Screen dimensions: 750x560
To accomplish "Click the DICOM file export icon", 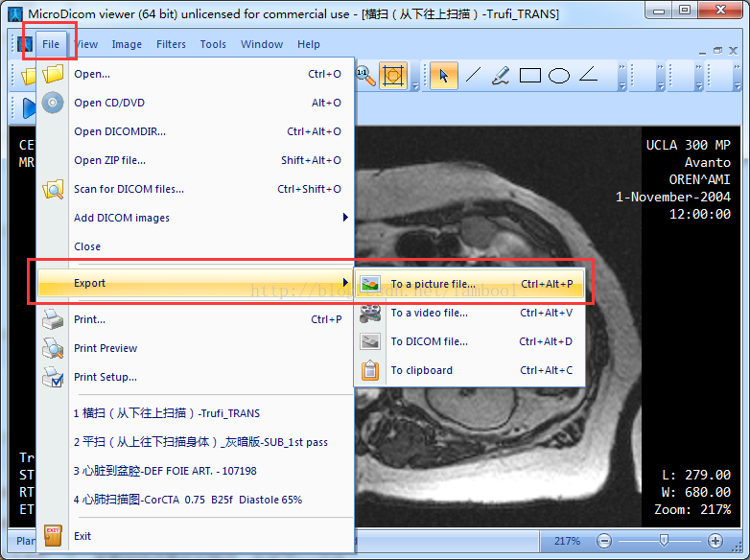I will pos(370,341).
